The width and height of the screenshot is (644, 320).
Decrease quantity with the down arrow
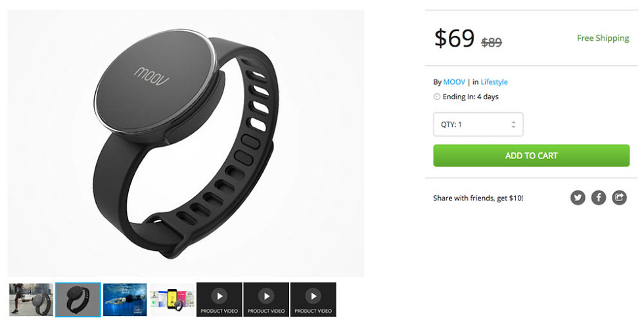[513, 127]
